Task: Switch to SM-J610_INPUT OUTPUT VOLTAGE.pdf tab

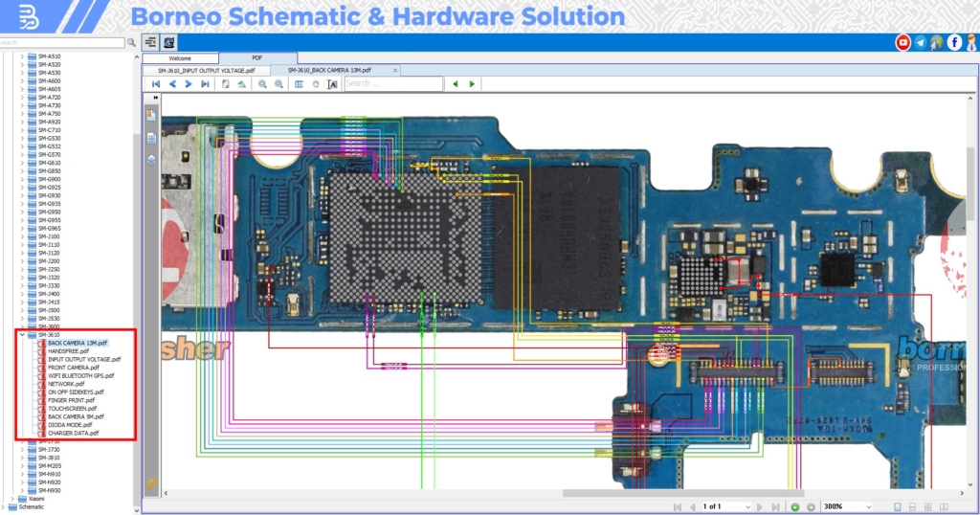Action: click(x=207, y=71)
